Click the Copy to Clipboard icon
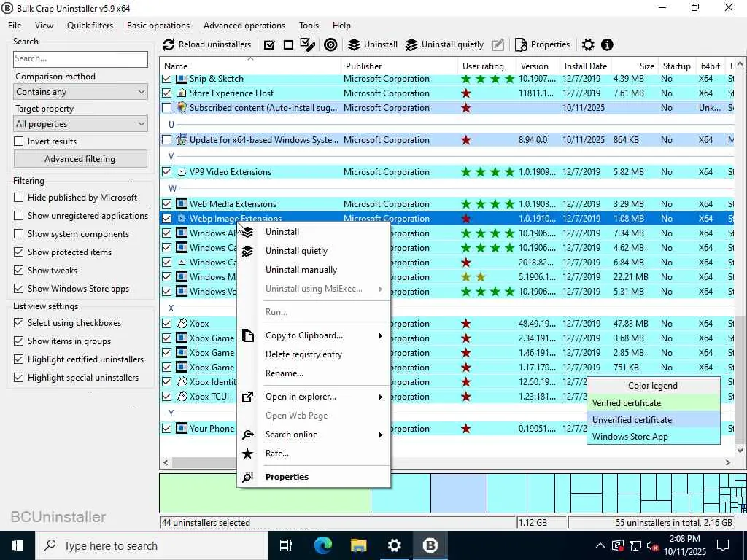747x560 pixels. tap(248, 335)
